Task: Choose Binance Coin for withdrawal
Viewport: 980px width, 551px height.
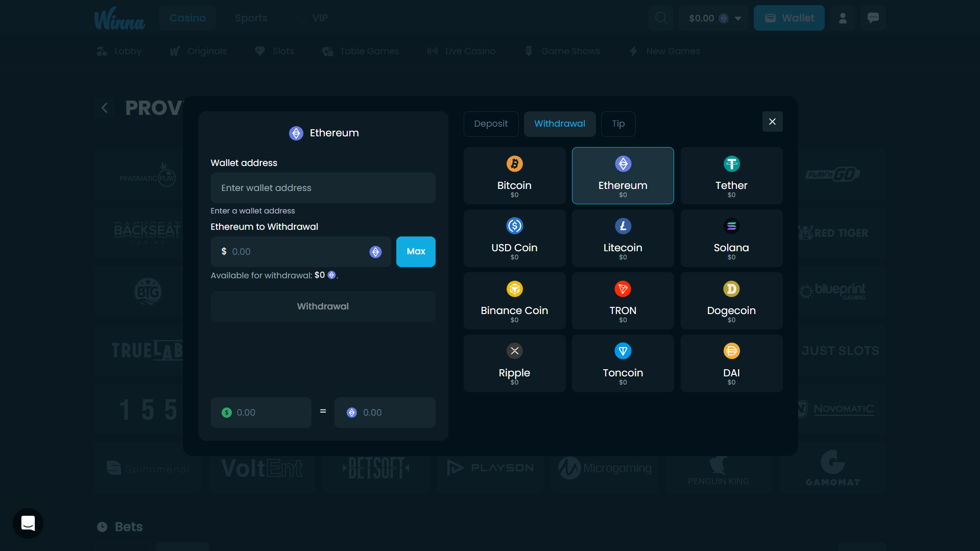Action: coord(514,301)
